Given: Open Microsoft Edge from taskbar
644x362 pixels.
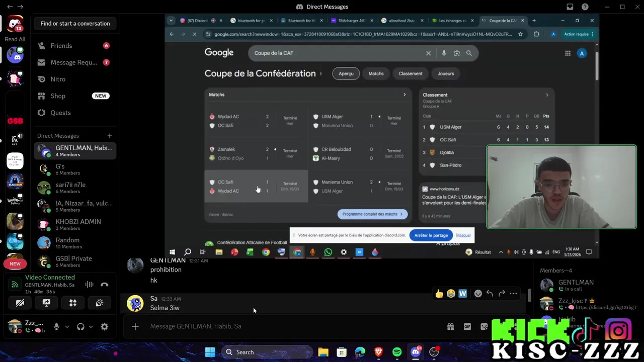Looking at the screenshot, I should pyautogui.click(x=360, y=352).
